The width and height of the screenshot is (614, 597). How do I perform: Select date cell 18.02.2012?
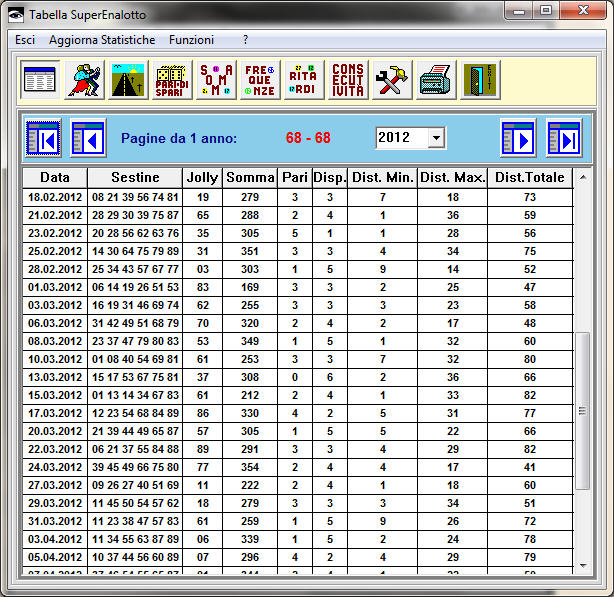pos(55,197)
